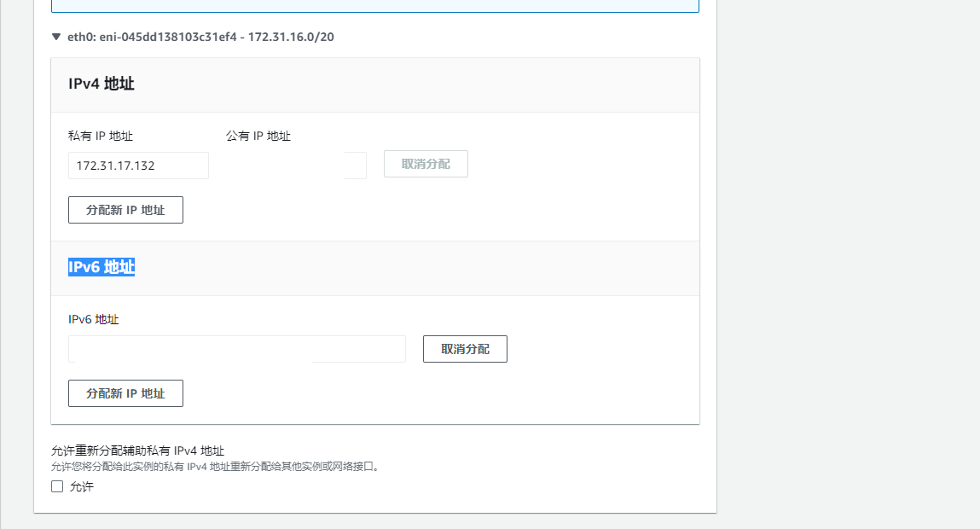
Task: Click the blue-highlighted text field at top
Action: pyautogui.click(x=375, y=4)
